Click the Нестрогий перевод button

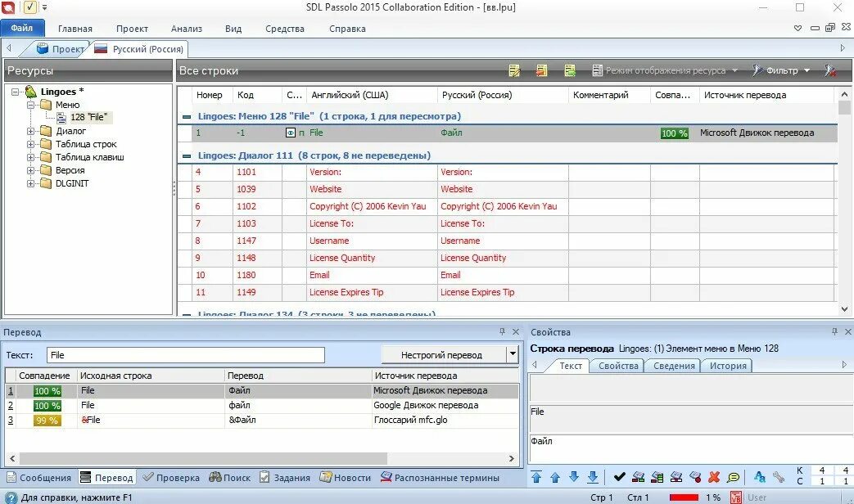click(444, 355)
